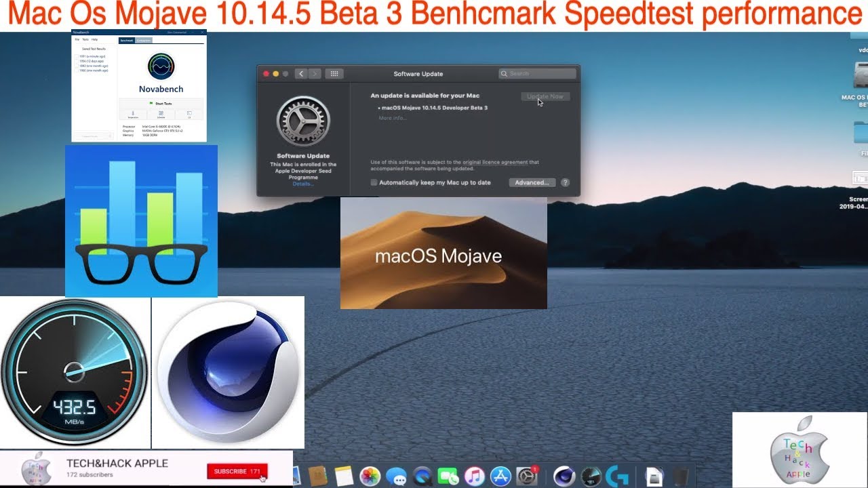Open the Tests menu in Novabench
The width and height of the screenshot is (868, 488).
(85, 39)
